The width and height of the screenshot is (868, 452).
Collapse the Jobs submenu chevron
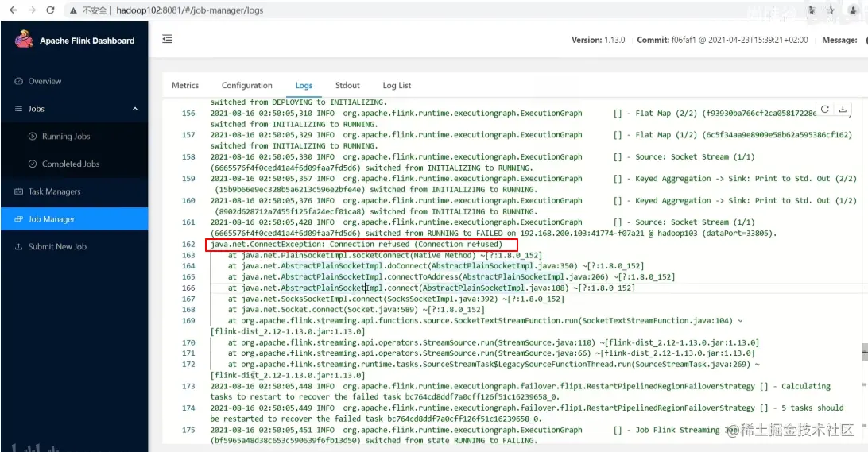(135, 109)
